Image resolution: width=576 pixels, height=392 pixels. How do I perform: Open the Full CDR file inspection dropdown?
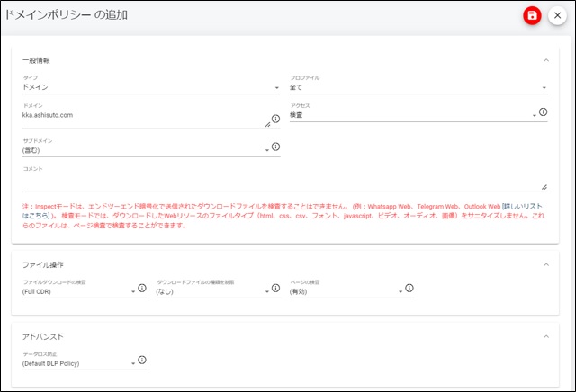pyautogui.click(x=76, y=291)
